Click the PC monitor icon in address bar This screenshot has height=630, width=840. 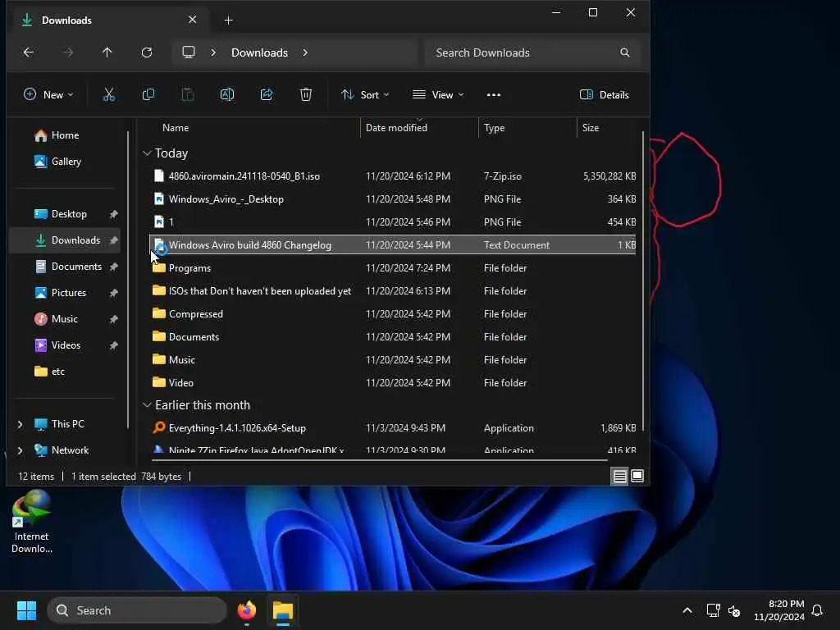tap(189, 52)
